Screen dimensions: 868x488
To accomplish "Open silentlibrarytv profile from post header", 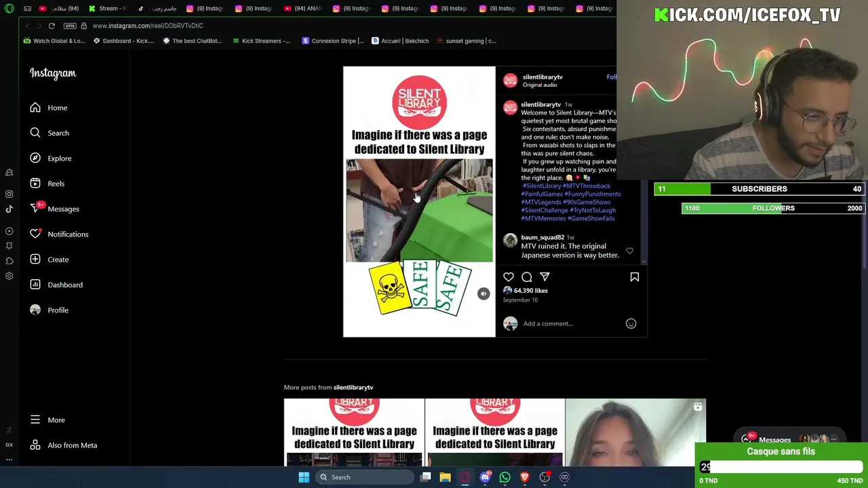I will pyautogui.click(x=542, y=77).
